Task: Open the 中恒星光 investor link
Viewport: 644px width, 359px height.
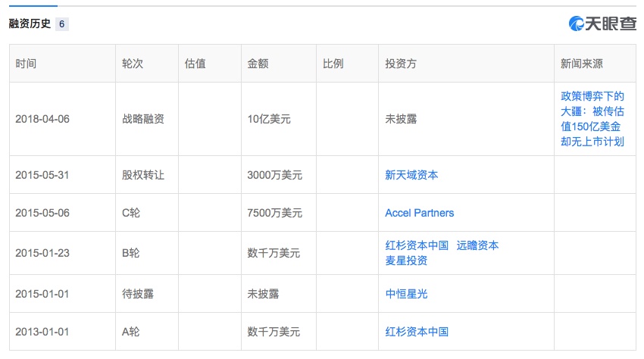Action: click(x=406, y=294)
